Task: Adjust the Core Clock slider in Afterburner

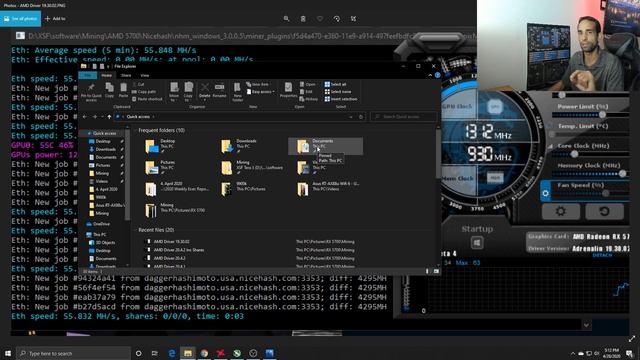Action: [574, 154]
